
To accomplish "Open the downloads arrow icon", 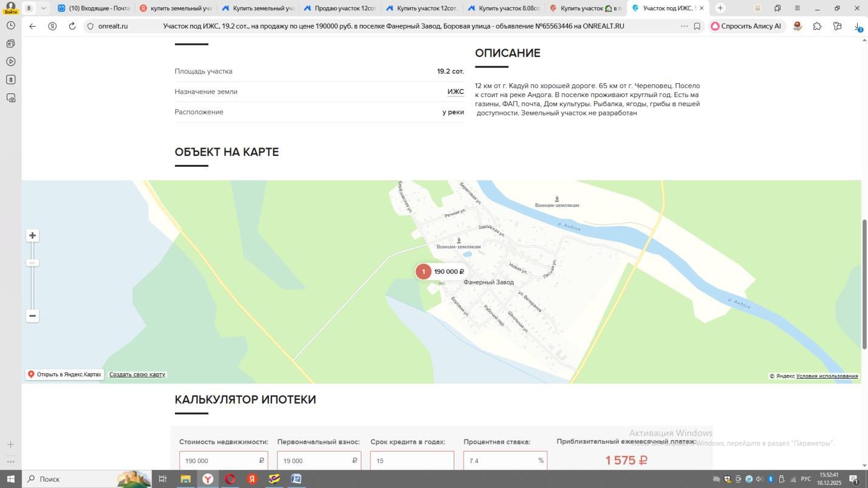I will pyautogui.click(x=857, y=26).
